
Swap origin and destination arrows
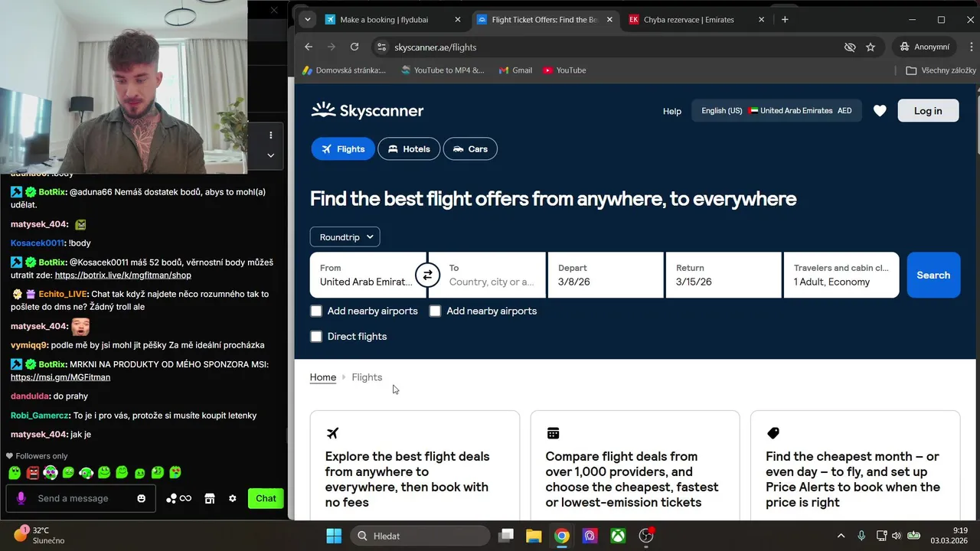click(x=427, y=275)
